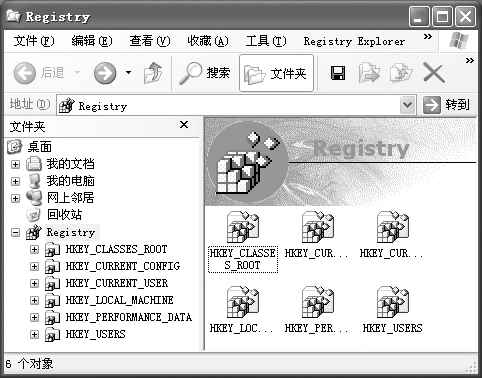Click the status bar resize grip
482x378 pixels.
click(472, 368)
